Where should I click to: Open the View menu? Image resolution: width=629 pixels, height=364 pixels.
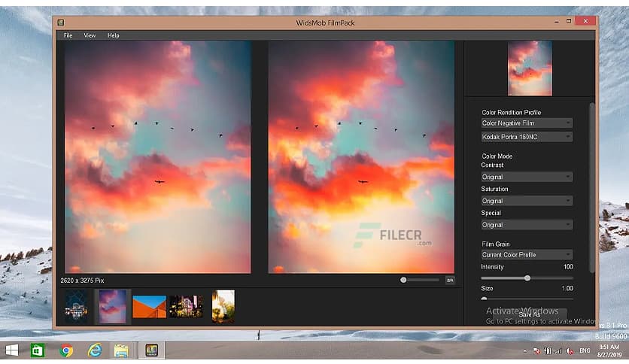point(90,35)
